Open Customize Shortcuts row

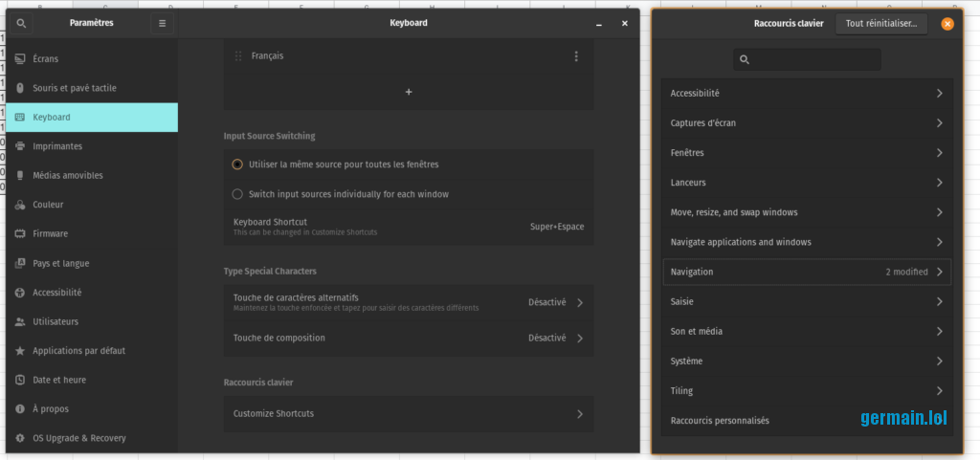click(409, 413)
